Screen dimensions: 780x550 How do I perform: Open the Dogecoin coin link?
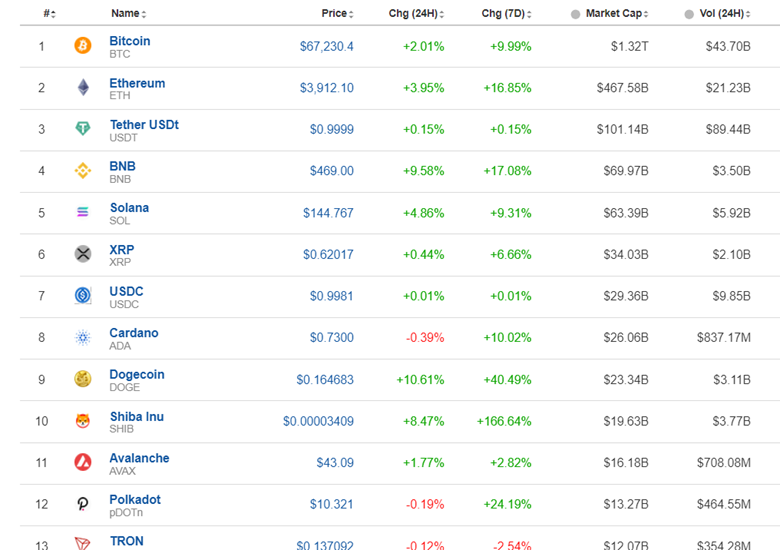137,374
